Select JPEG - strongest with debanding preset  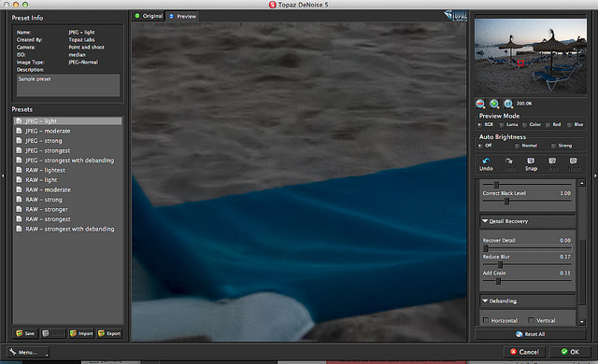68,161
